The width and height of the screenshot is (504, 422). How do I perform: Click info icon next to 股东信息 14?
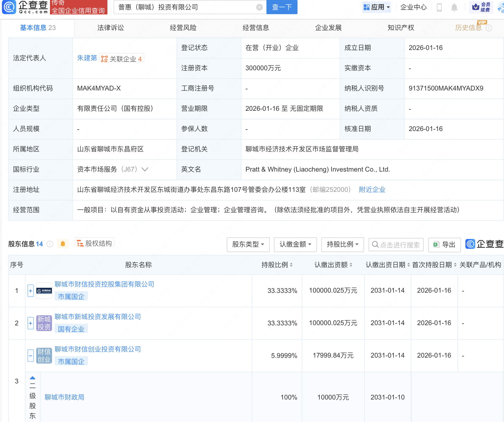pos(50,244)
